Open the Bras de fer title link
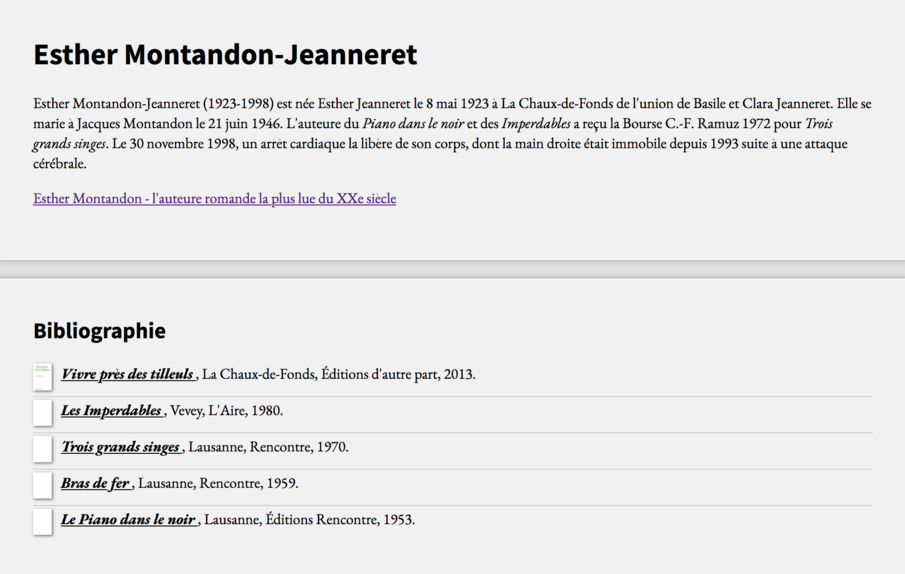 [x=95, y=483]
